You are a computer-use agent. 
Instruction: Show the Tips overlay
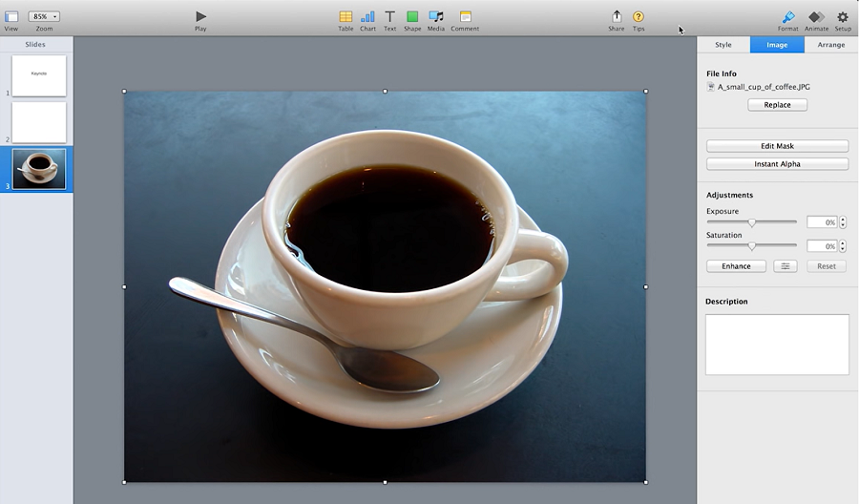[639, 17]
